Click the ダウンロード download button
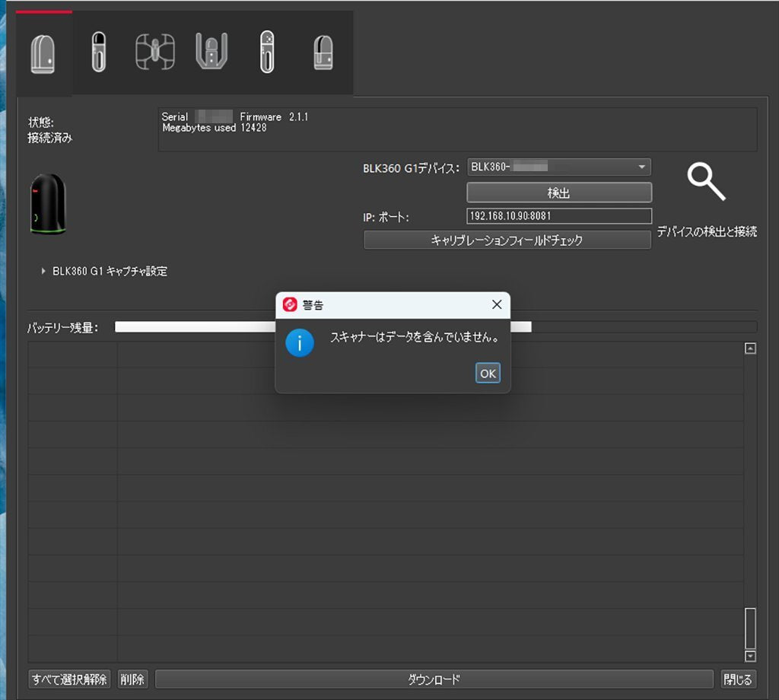The width and height of the screenshot is (779, 700). click(434, 679)
